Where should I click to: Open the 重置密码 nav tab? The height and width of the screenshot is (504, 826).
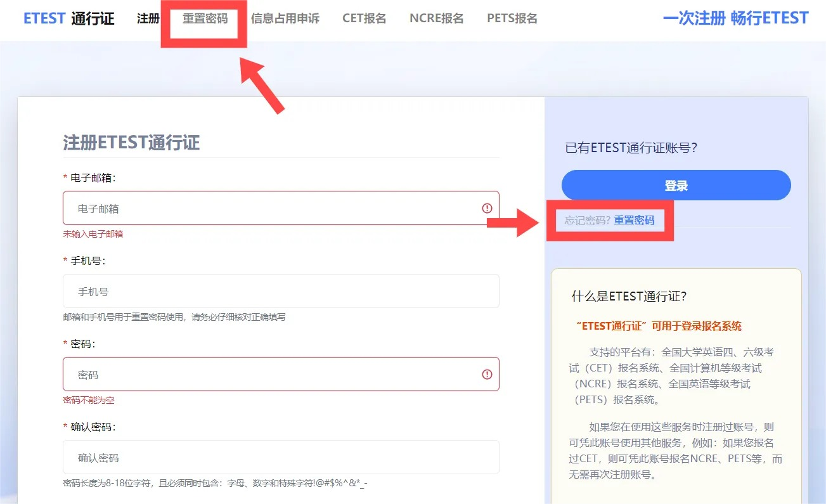pos(205,18)
